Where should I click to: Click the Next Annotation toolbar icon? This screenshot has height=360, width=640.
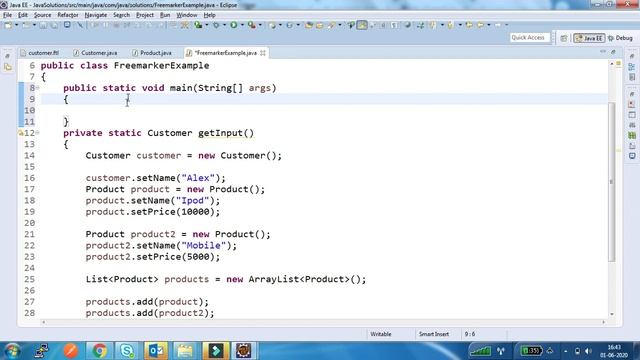click(433, 25)
